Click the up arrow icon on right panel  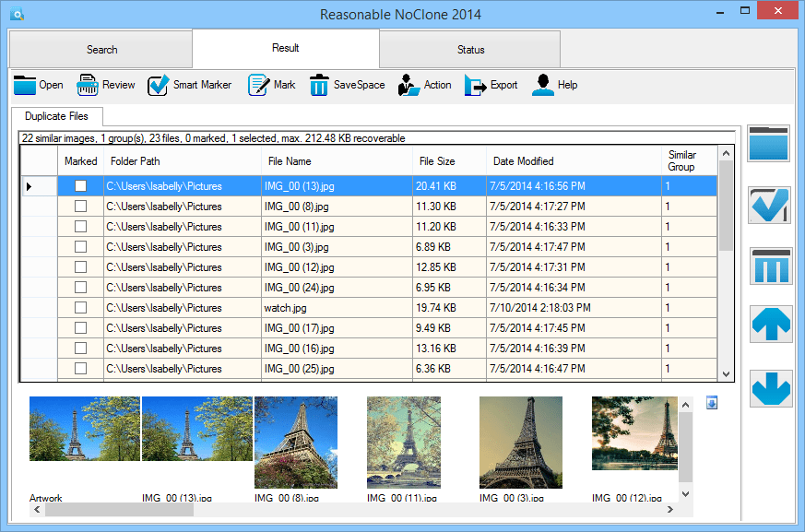click(768, 325)
